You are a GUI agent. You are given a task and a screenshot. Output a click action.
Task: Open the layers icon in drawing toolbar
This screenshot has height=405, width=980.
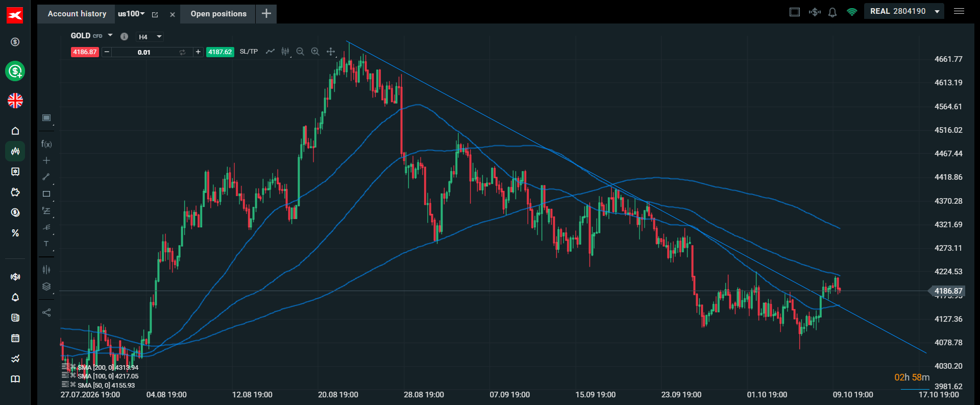click(46, 287)
